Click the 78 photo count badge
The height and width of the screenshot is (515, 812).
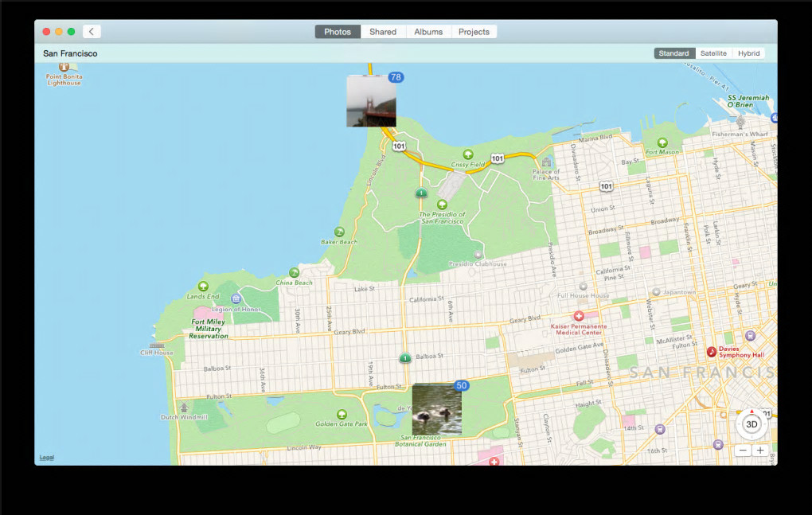click(x=396, y=77)
